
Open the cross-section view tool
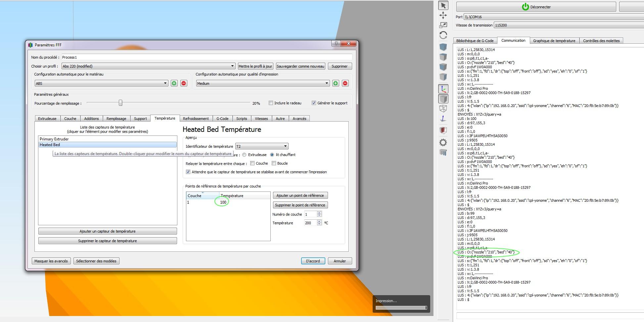[443, 130]
